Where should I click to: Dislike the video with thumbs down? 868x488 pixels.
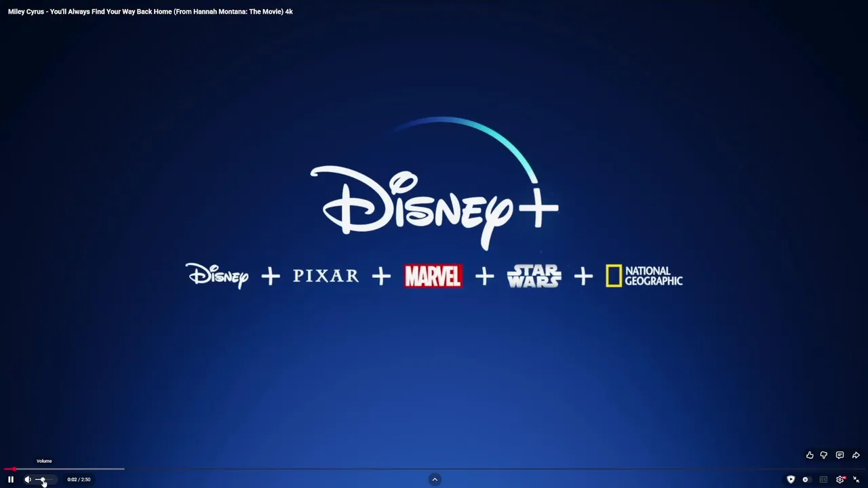pyautogui.click(x=824, y=455)
